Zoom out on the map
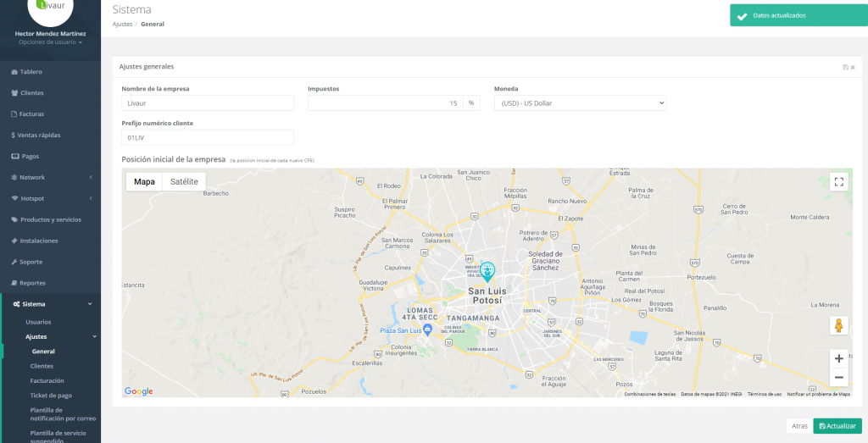Screen dimensions: 868x443 click(x=838, y=377)
